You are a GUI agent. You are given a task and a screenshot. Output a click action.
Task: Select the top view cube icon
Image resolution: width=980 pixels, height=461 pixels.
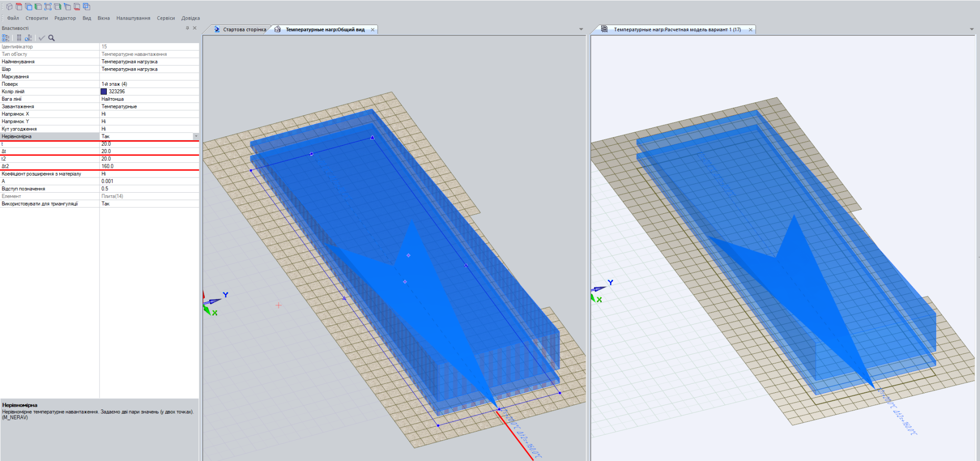(19, 7)
